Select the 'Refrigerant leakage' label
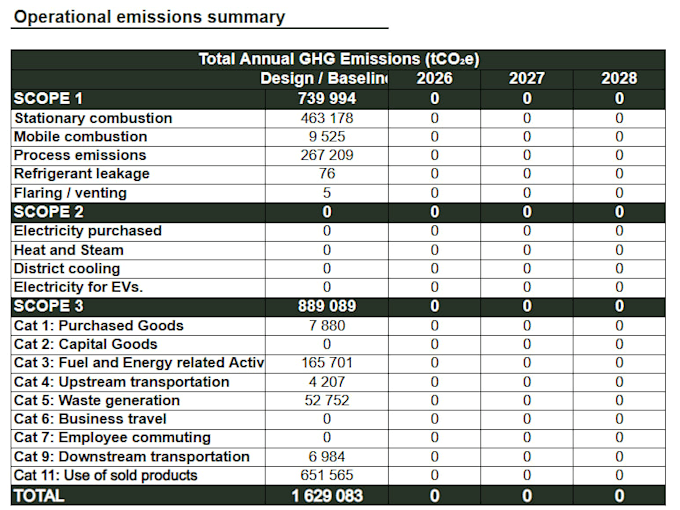680x510 pixels. pos(82,174)
